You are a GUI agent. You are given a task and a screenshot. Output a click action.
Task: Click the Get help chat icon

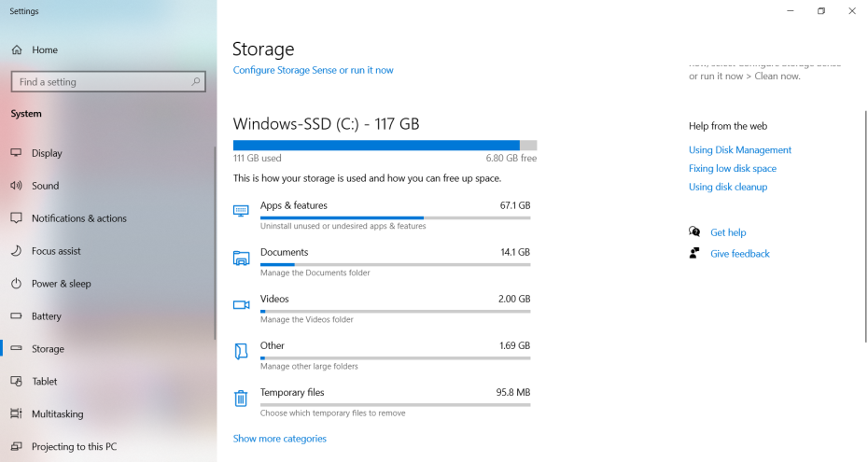[694, 232]
